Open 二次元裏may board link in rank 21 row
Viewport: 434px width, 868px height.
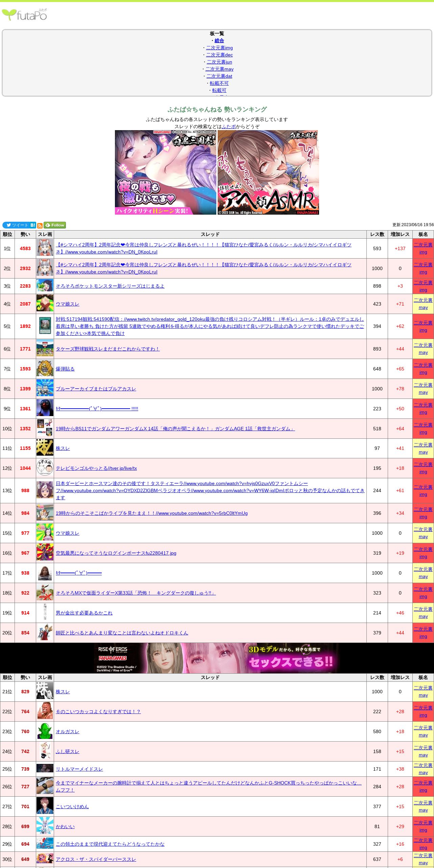click(423, 692)
